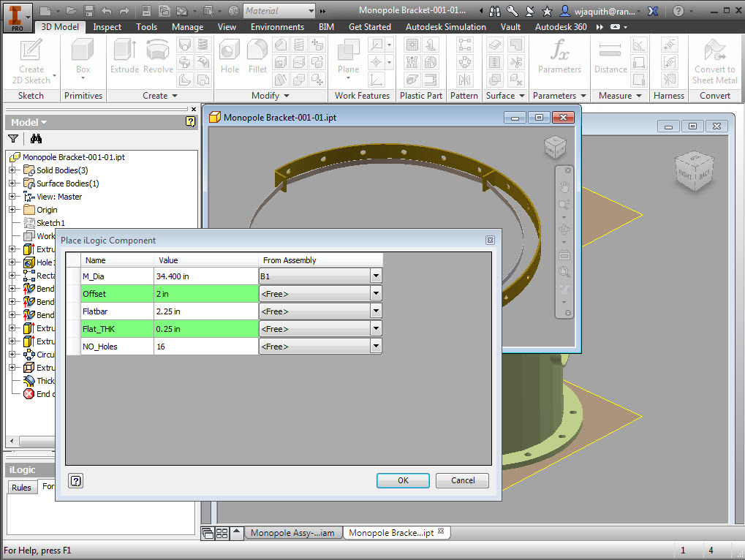Select the root Monopole Bracket-001-01.ipt node
The width and height of the screenshot is (745, 560).
[x=74, y=156]
